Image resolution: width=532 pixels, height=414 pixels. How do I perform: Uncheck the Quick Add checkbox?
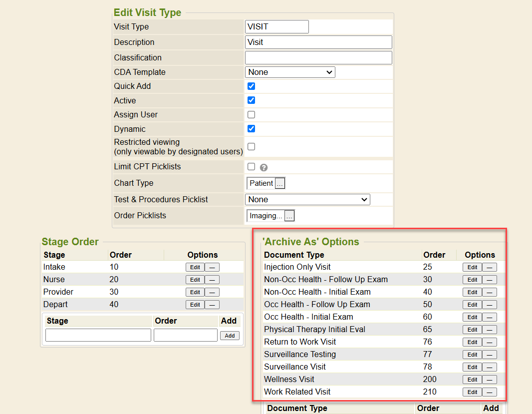pyautogui.click(x=252, y=86)
